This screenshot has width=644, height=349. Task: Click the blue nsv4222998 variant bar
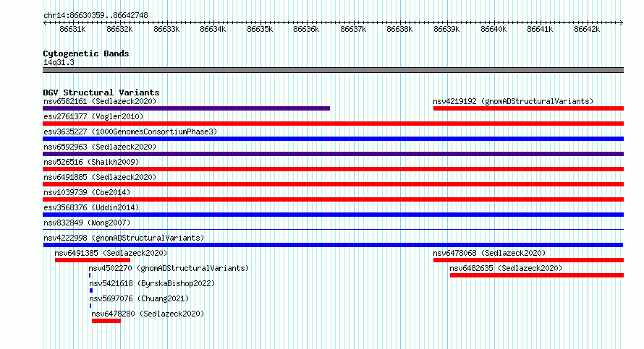point(333,245)
